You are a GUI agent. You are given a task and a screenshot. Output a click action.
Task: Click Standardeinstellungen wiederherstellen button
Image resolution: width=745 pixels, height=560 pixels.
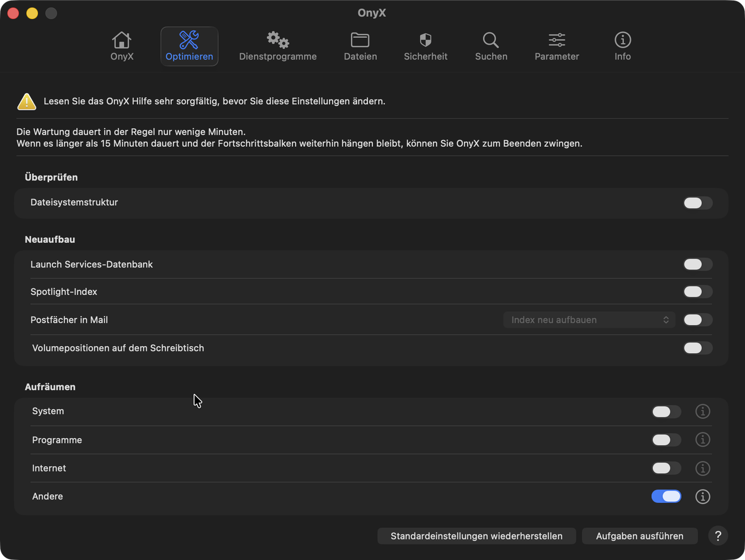click(x=476, y=536)
